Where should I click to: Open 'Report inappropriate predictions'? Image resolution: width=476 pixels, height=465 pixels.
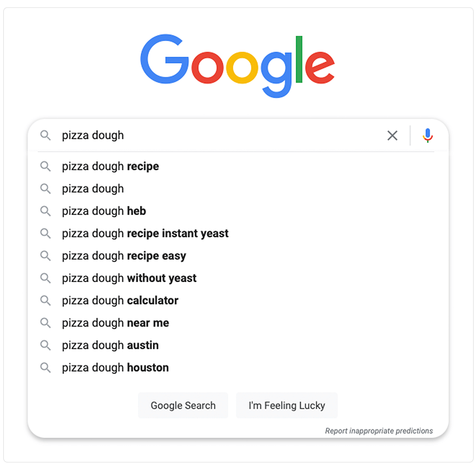coord(379,431)
